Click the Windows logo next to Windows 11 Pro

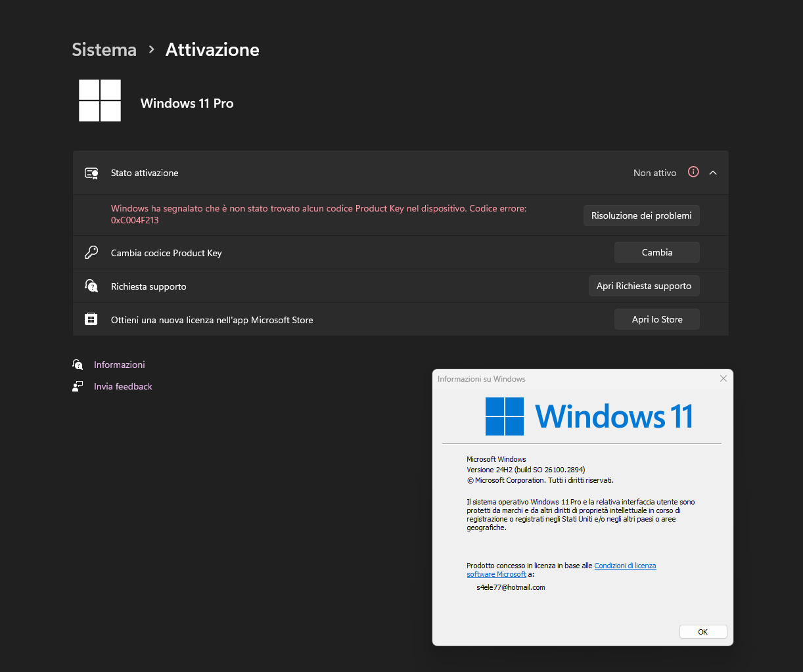(x=100, y=101)
